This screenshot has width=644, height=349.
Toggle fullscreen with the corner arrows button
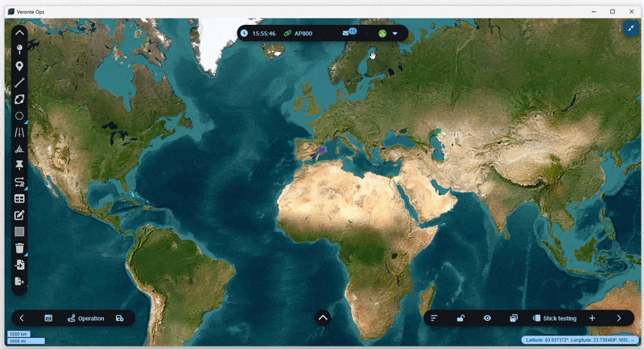point(630,28)
